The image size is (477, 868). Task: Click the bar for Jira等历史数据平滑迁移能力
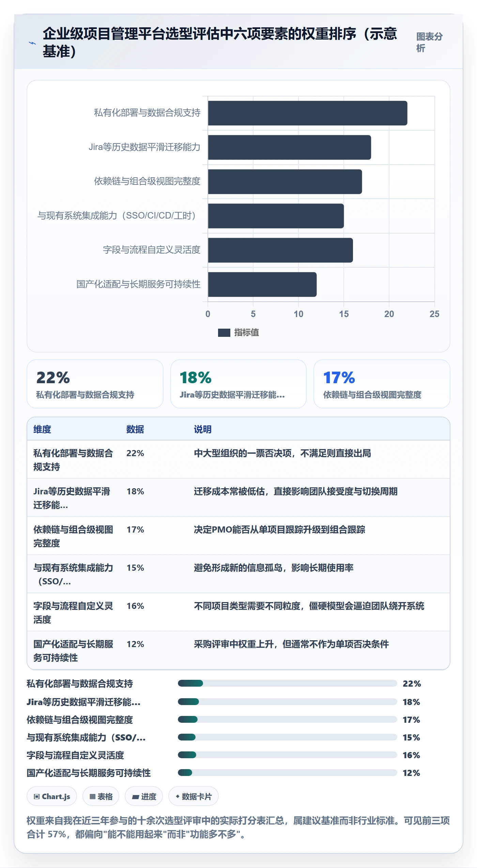(289, 147)
